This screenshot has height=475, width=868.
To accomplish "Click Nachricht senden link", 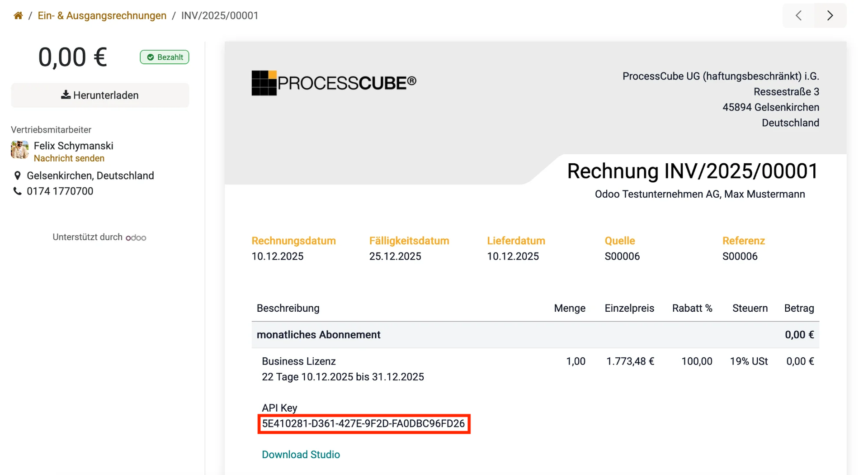I will [69, 158].
